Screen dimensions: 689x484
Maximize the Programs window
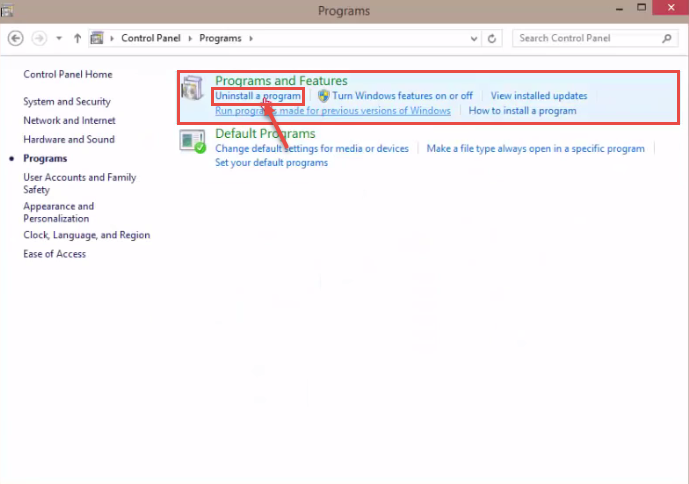[642, 7]
